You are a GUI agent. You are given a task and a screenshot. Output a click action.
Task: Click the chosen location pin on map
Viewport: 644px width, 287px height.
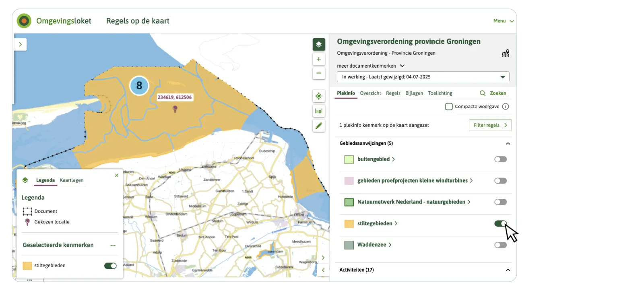click(175, 109)
